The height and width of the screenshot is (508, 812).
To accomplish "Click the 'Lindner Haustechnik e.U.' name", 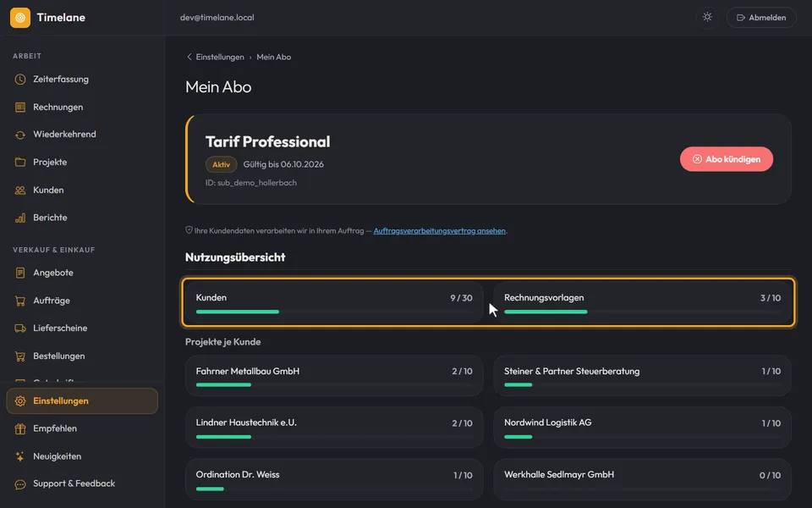I will (x=246, y=422).
